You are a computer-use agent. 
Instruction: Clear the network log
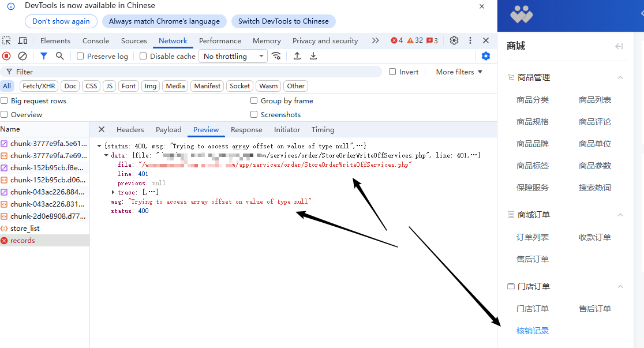click(23, 56)
